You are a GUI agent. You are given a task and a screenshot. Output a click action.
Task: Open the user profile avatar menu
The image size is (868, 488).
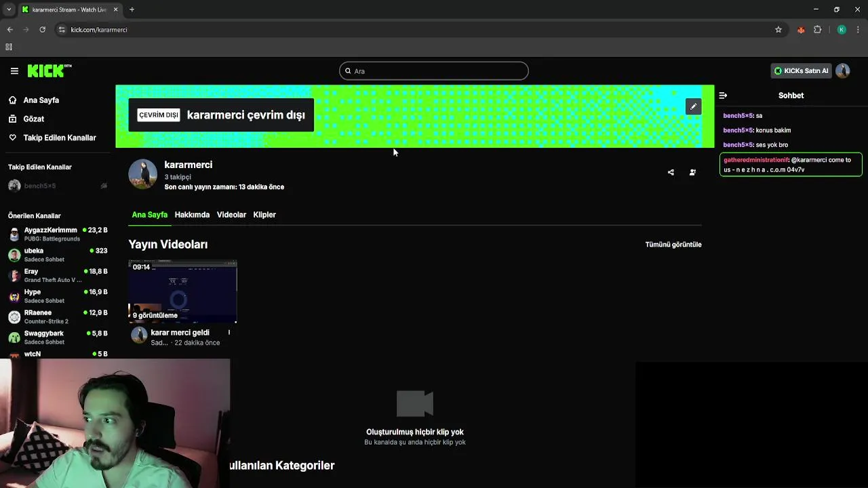(843, 70)
